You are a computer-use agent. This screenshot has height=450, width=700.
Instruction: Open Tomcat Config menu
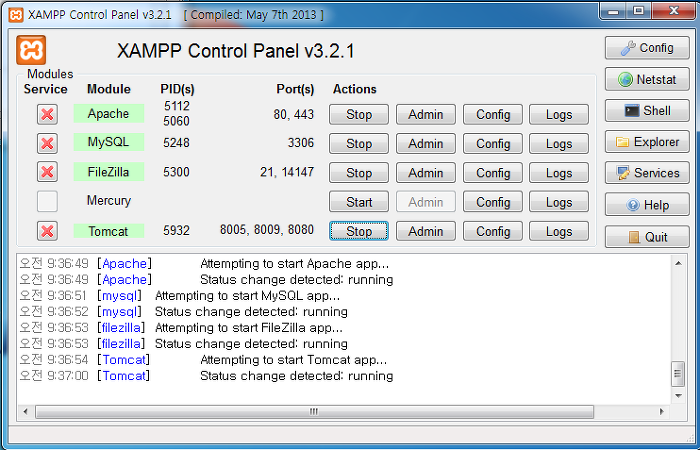493,231
